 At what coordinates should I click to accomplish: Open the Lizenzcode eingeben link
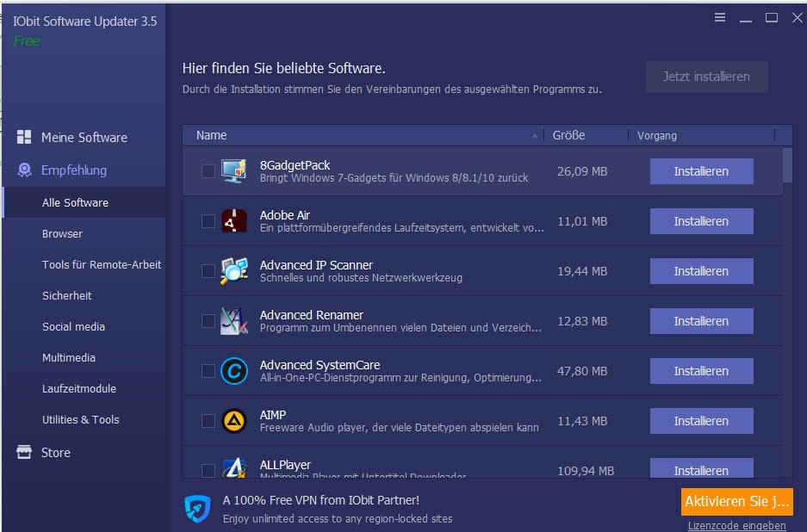[736, 526]
